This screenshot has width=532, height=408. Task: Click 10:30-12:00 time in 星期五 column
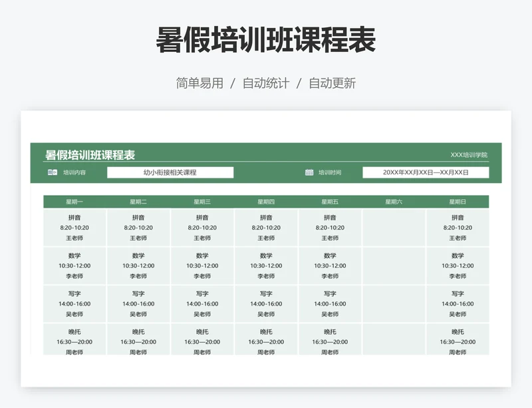click(x=330, y=266)
